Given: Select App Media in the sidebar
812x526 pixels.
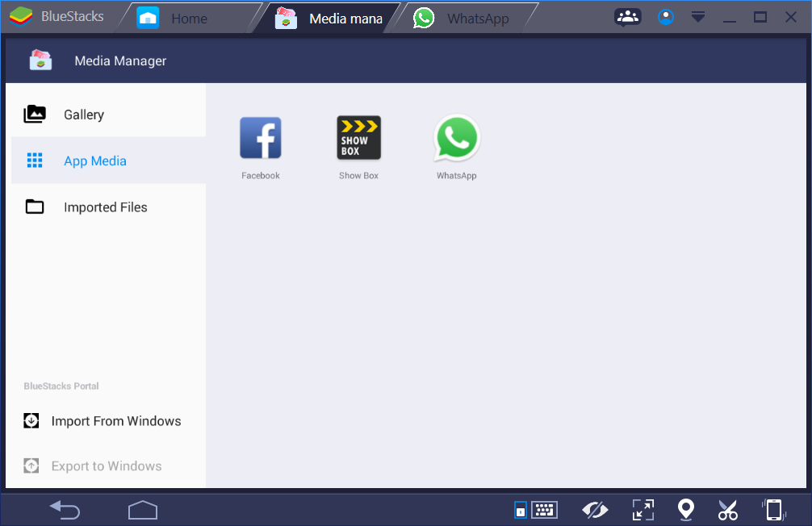Looking at the screenshot, I should (108, 161).
